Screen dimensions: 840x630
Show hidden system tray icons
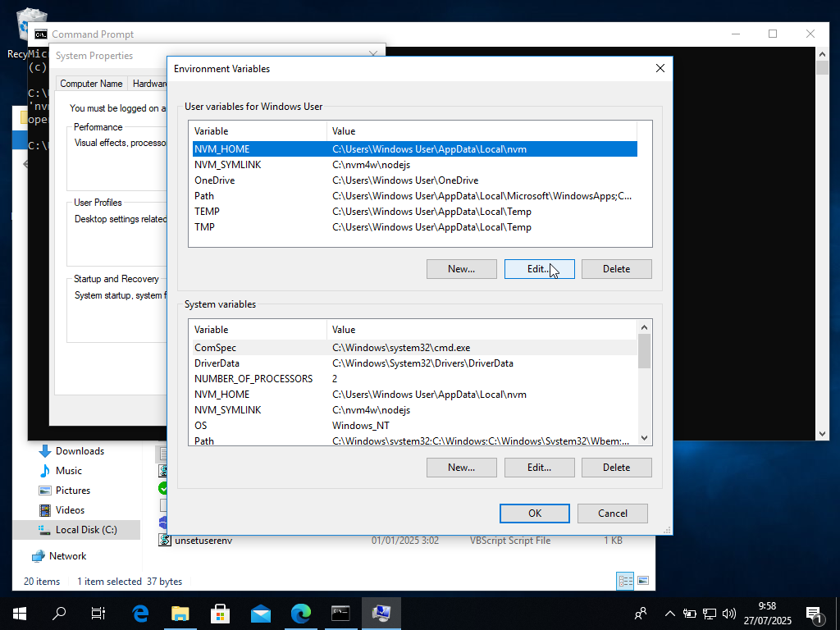point(669,613)
